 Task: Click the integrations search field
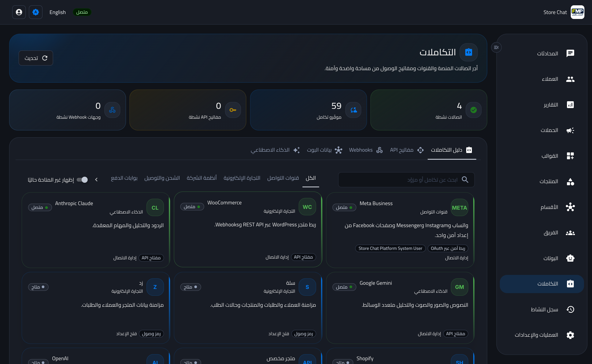[406, 180]
